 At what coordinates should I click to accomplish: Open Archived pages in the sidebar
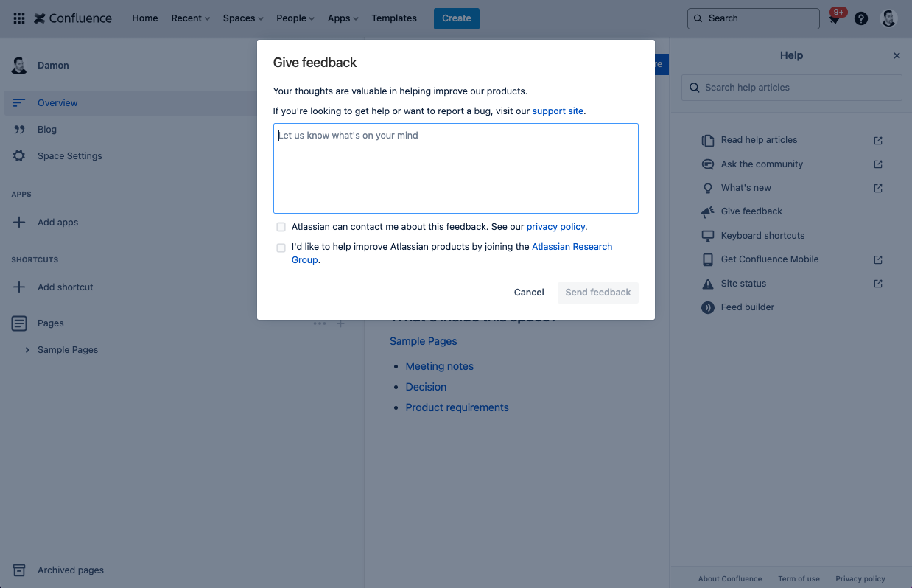pyautogui.click(x=71, y=570)
